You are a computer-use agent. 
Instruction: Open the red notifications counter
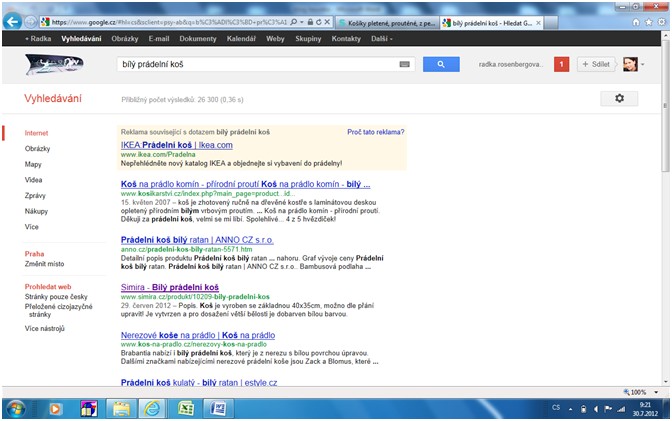pos(561,64)
